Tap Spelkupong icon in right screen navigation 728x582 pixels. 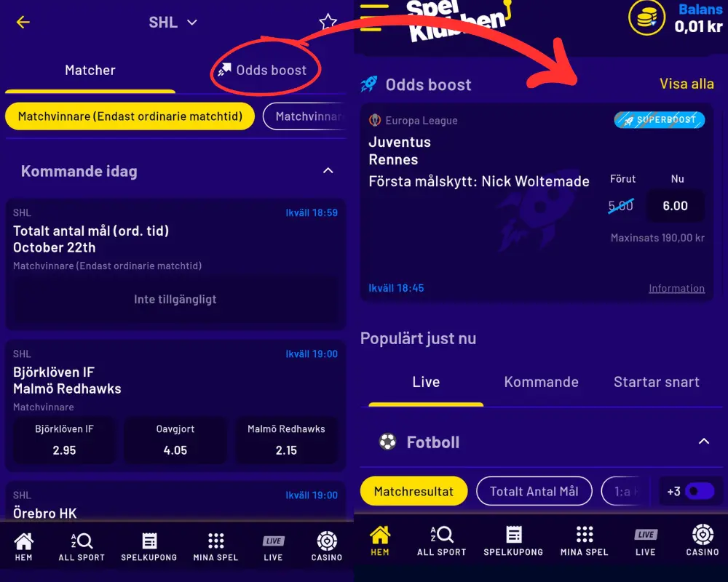pyautogui.click(x=513, y=541)
